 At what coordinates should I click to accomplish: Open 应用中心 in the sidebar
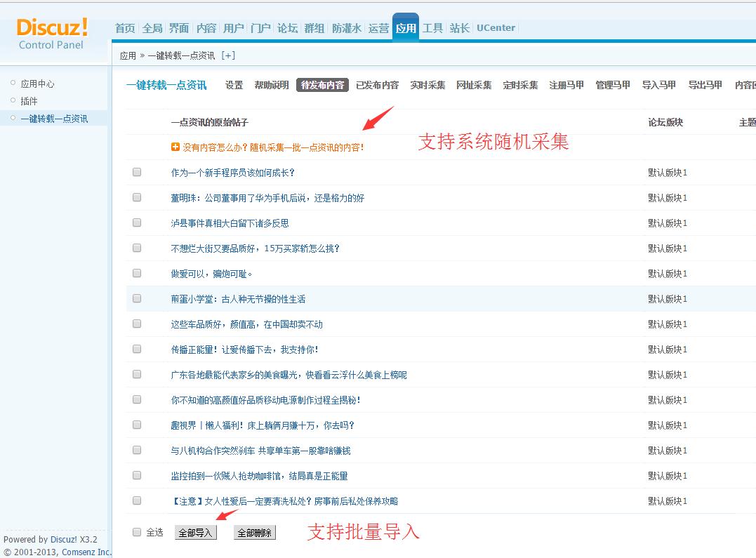coord(38,84)
